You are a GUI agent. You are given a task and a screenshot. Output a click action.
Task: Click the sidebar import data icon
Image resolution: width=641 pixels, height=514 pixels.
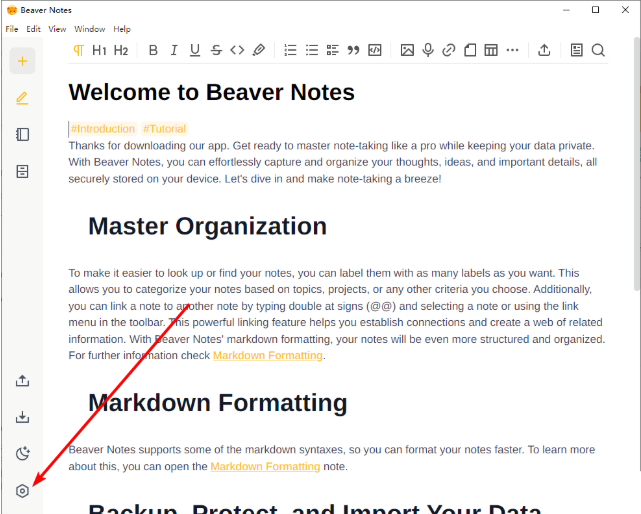coord(22,417)
